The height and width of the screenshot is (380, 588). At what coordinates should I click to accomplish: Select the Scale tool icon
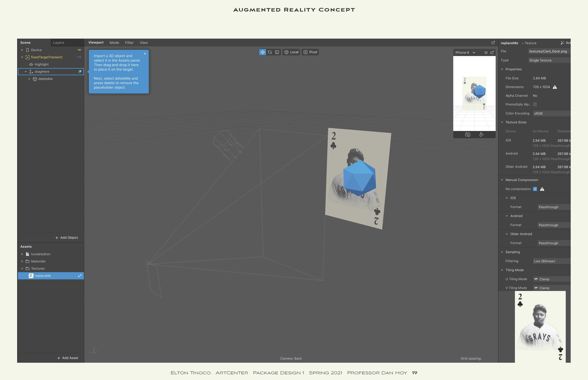277,52
